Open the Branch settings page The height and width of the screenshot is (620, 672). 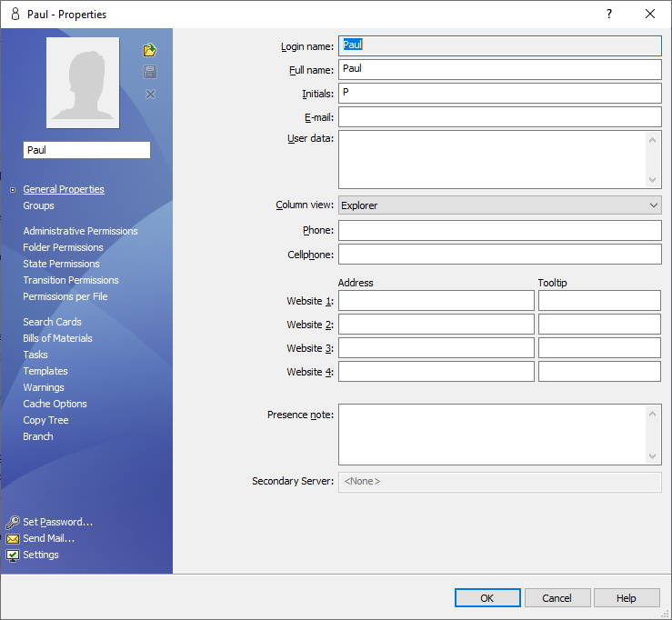coord(38,436)
